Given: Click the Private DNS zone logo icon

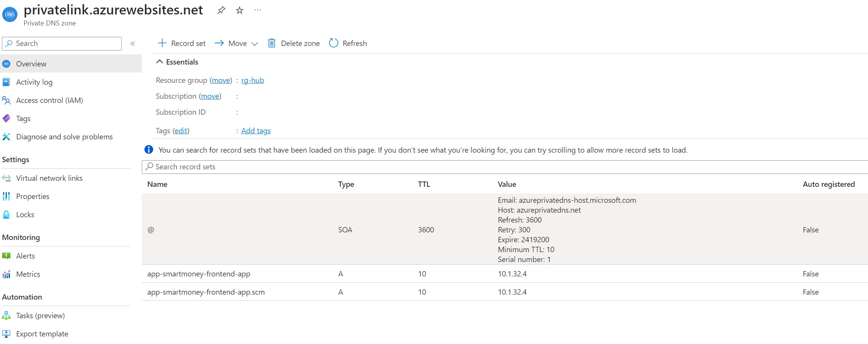Looking at the screenshot, I should 10,14.
